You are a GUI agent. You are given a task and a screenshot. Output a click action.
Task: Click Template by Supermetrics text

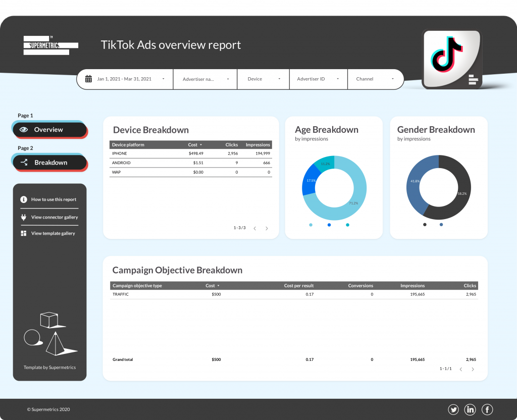[x=49, y=367]
